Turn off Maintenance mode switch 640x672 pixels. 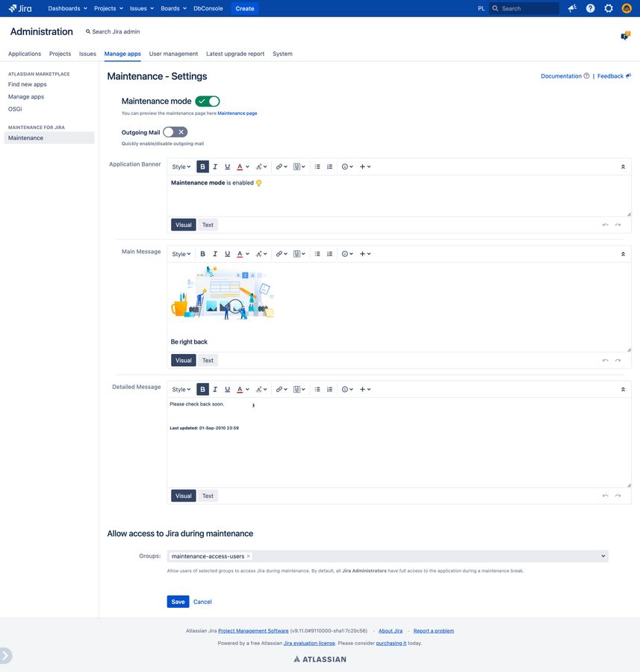point(208,101)
